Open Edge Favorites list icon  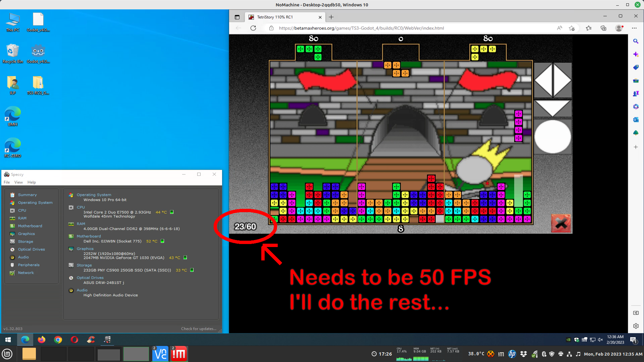click(589, 28)
